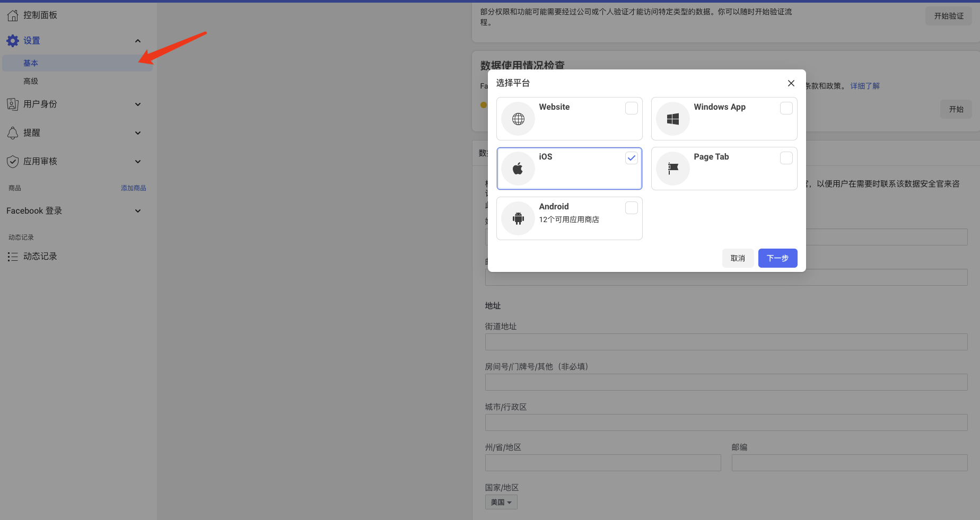This screenshot has height=520, width=980.
Task: Click the 开始验证 button
Action: [949, 16]
